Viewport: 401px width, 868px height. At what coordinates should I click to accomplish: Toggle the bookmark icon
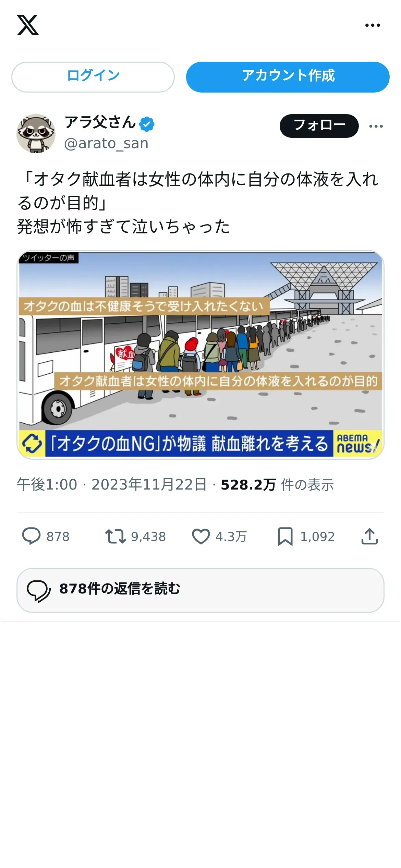pos(285,537)
